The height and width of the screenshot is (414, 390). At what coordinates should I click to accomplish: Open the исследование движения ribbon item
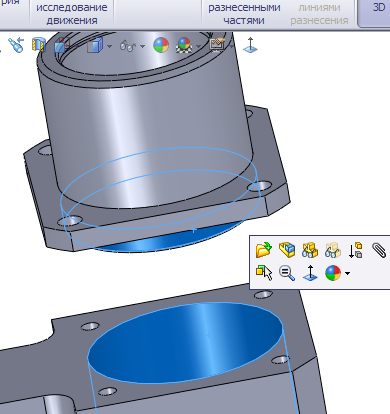[72, 14]
